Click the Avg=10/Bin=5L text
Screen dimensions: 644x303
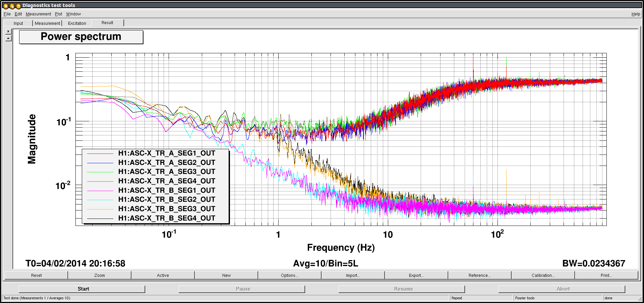pyautogui.click(x=326, y=263)
